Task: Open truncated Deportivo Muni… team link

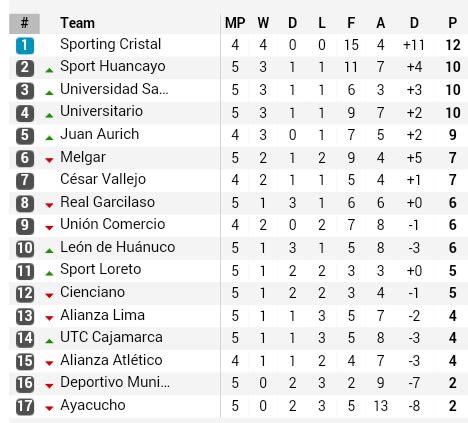Action: [115, 382]
